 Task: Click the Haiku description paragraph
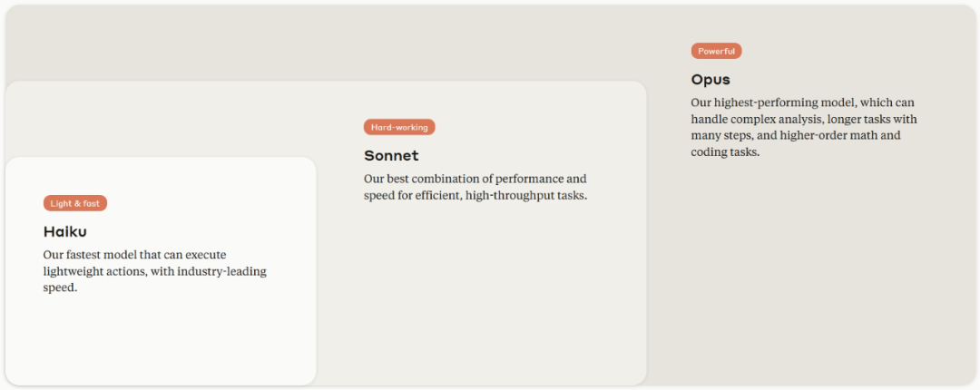click(154, 271)
